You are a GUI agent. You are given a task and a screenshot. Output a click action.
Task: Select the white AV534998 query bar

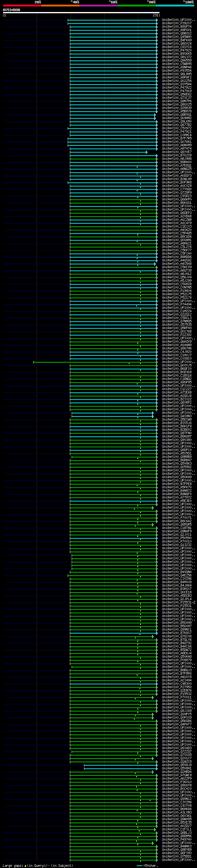click(x=81, y=13)
